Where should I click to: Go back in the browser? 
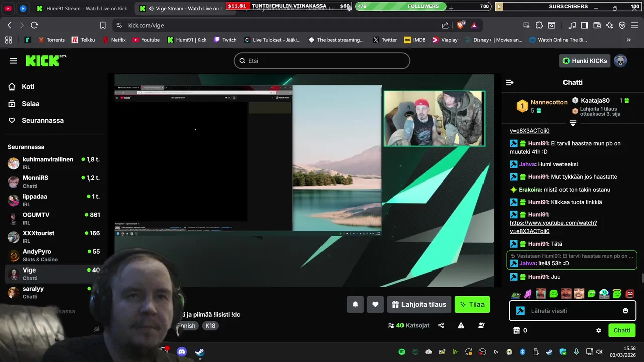click(x=9, y=25)
